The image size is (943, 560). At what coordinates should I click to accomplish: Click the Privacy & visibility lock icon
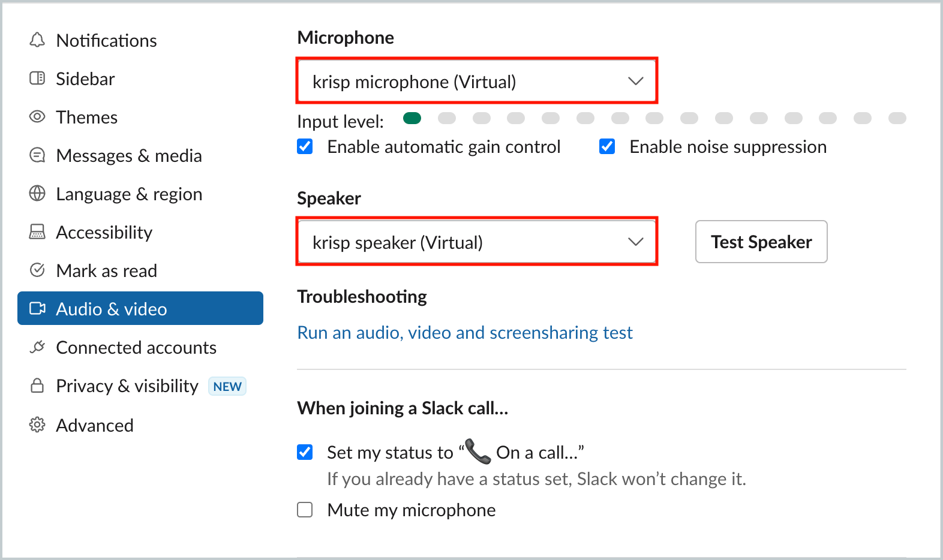37,386
